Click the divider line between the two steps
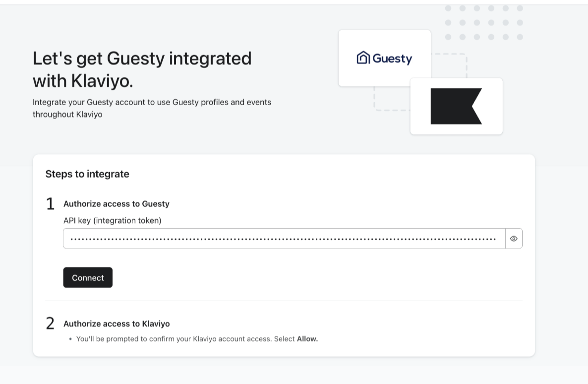 (284, 301)
